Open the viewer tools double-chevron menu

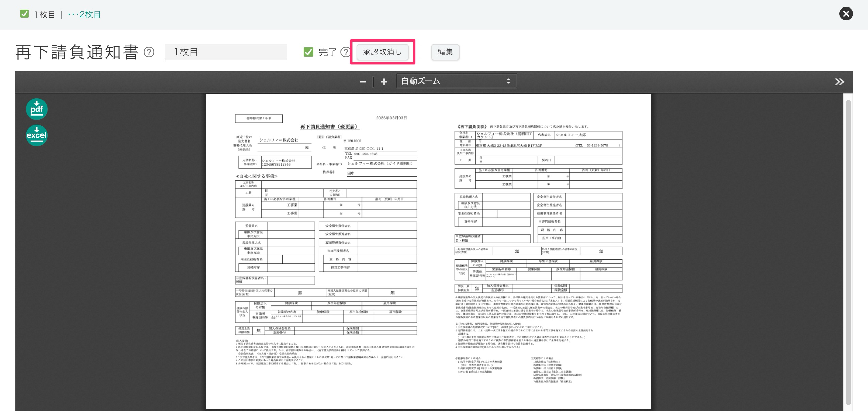point(839,82)
